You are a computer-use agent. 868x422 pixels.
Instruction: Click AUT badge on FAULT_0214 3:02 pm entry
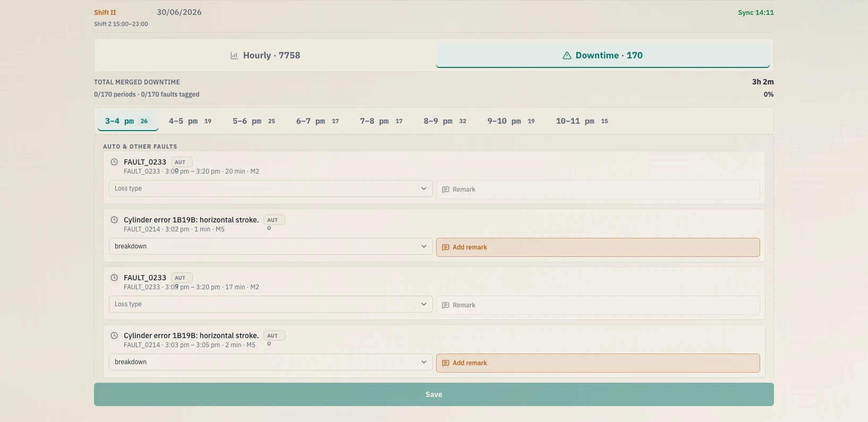pos(274,220)
